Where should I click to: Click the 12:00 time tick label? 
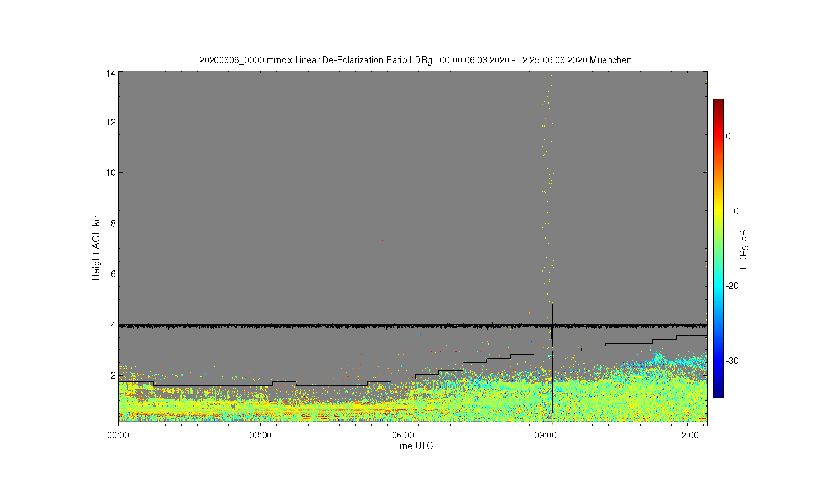click(x=687, y=435)
